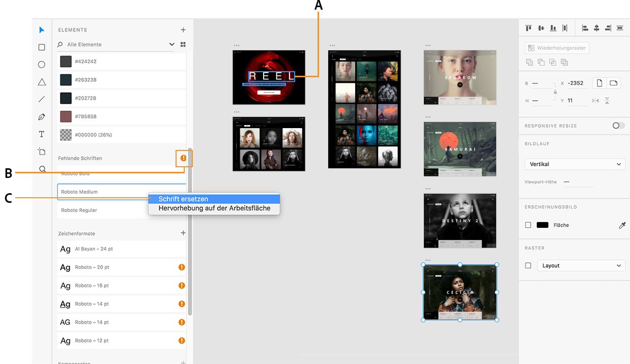Select color swatch #20272B
This screenshot has height=364, width=630.
(x=66, y=98)
